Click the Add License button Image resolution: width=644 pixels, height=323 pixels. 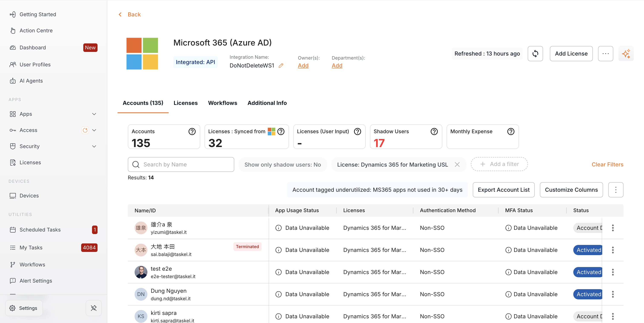(571, 53)
